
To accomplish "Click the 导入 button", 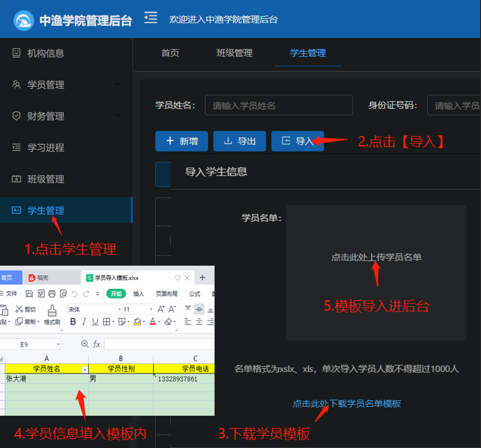I will point(298,141).
